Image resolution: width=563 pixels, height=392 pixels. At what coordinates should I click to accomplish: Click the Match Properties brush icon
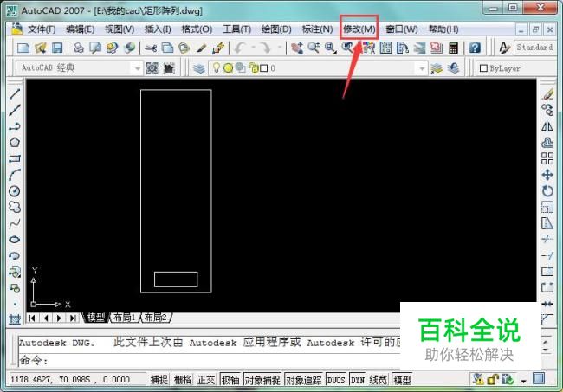pos(202,48)
